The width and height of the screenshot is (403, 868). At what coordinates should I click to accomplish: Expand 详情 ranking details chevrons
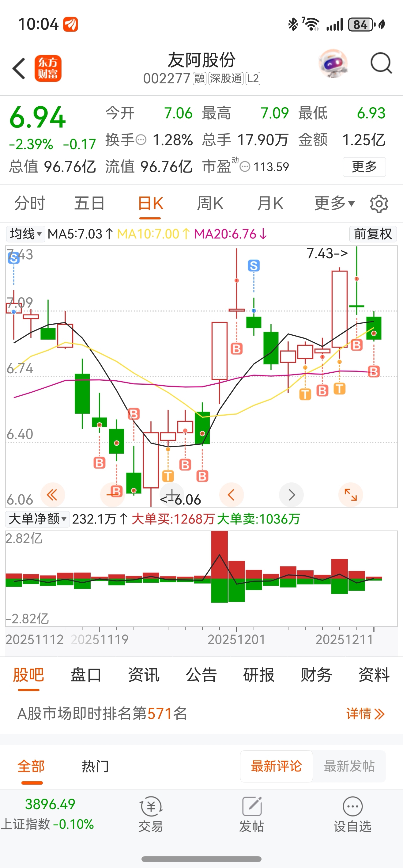click(x=365, y=714)
